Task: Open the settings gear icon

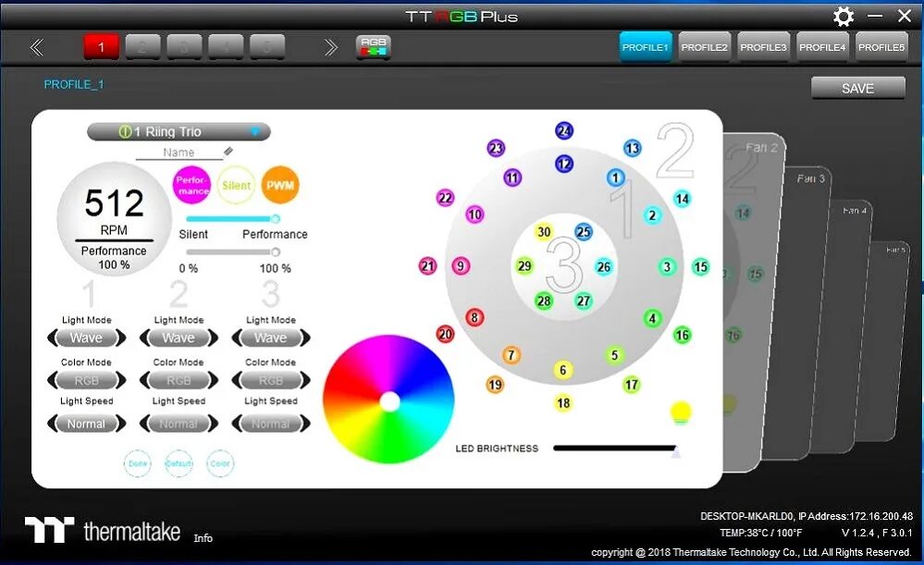Action: tap(844, 16)
